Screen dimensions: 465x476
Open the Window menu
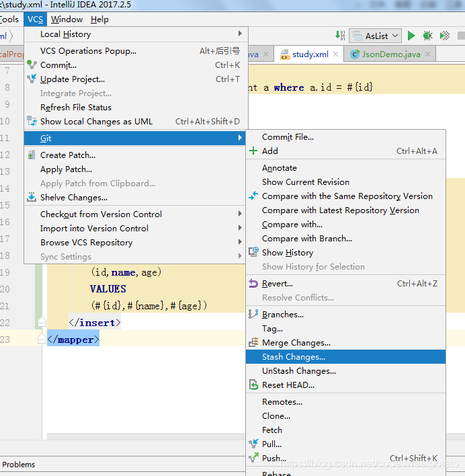67,19
